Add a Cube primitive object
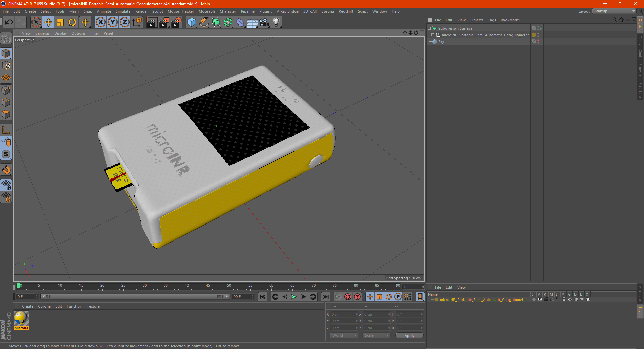644x349 pixels. click(192, 22)
